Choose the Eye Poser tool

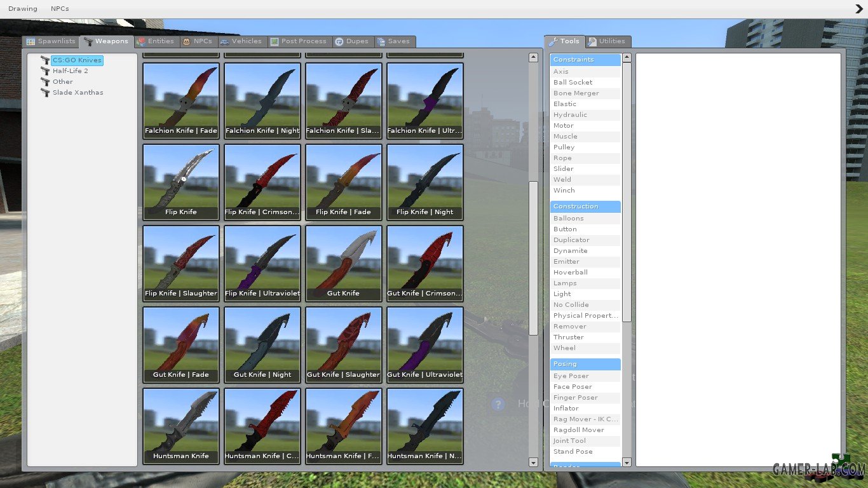point(585,376)
